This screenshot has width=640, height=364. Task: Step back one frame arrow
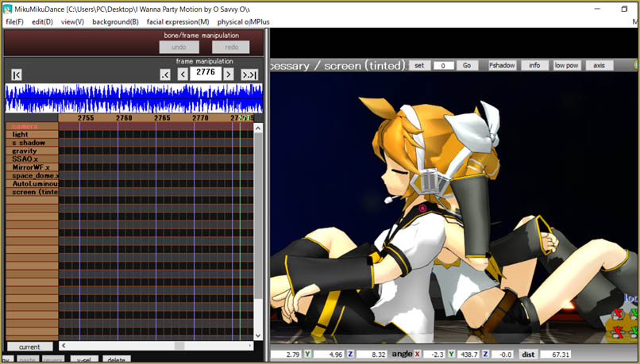pyautogui.click(x=183, y=75)
